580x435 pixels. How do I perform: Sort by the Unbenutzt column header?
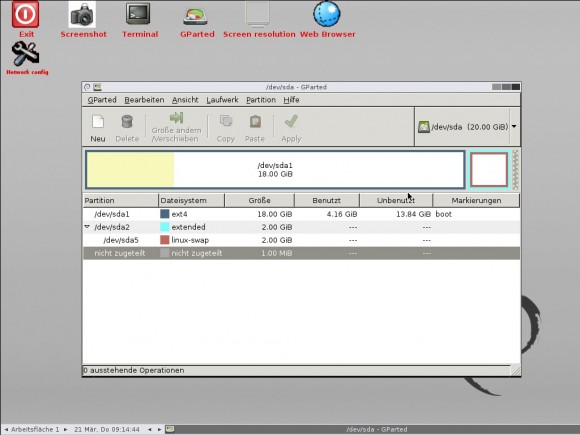396,200
